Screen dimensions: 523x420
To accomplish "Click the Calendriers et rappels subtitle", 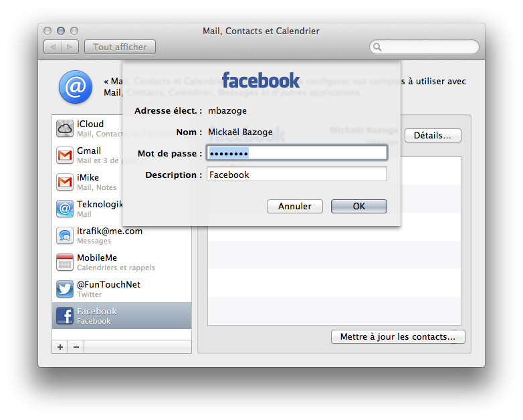I will click(116, 268).
